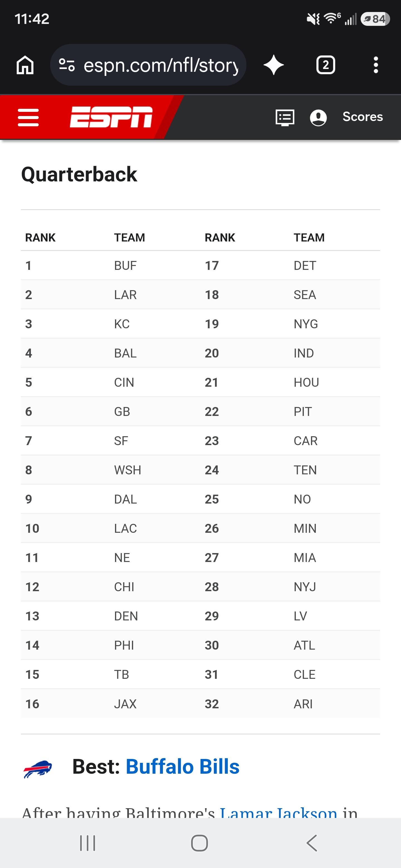Screen dimensions: 401x868
Task: Open the ESPN user profile icon
Action: (x=318, y=118)
